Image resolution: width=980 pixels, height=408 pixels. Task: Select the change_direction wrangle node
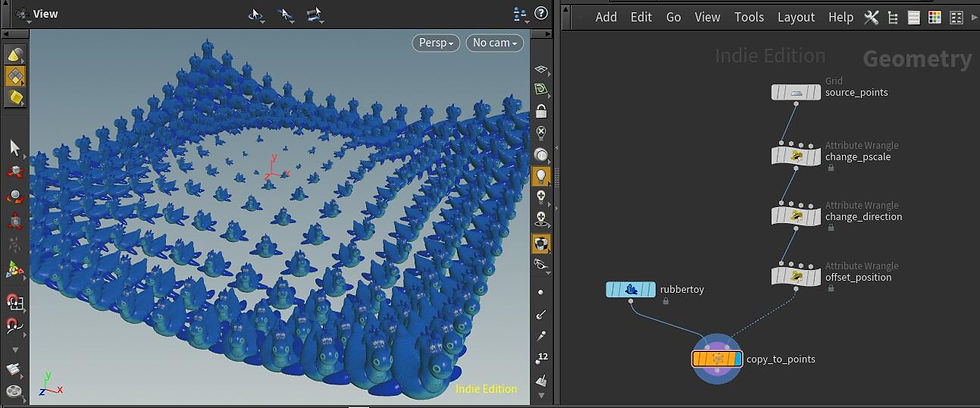point(796,216)
